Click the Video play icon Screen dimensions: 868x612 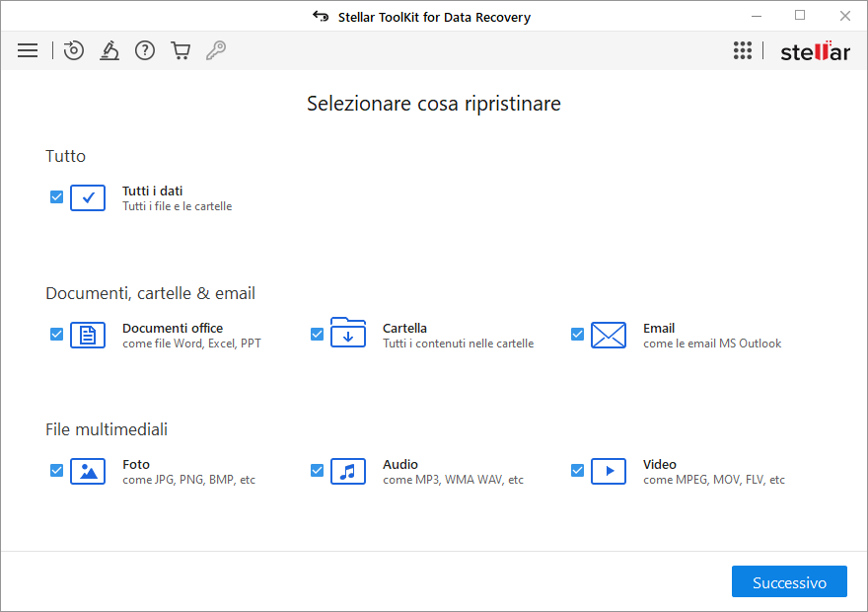(609, 471)
